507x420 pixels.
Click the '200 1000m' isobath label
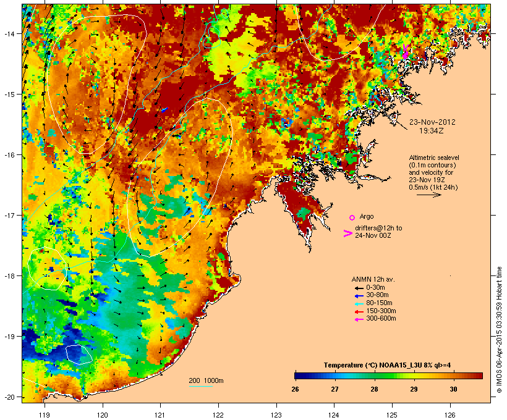tap(206, 380)
